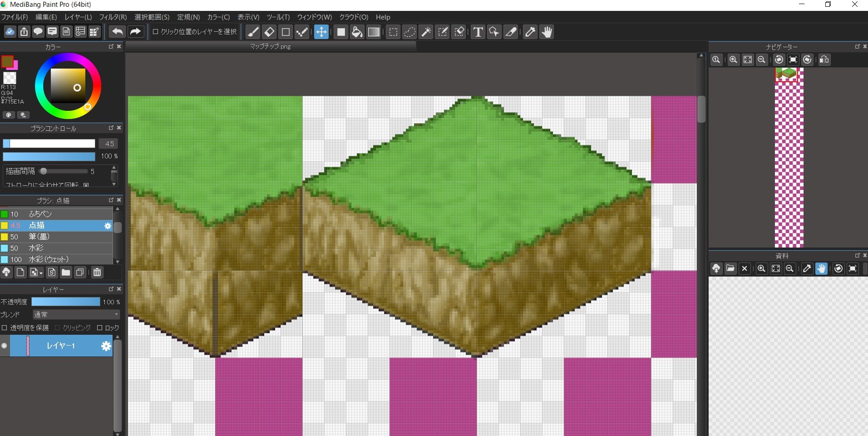Image resolution: width=868 pixels, height=436 pixels.
Task: Open レイヤー1 settings gear
Action: [106, 346]
